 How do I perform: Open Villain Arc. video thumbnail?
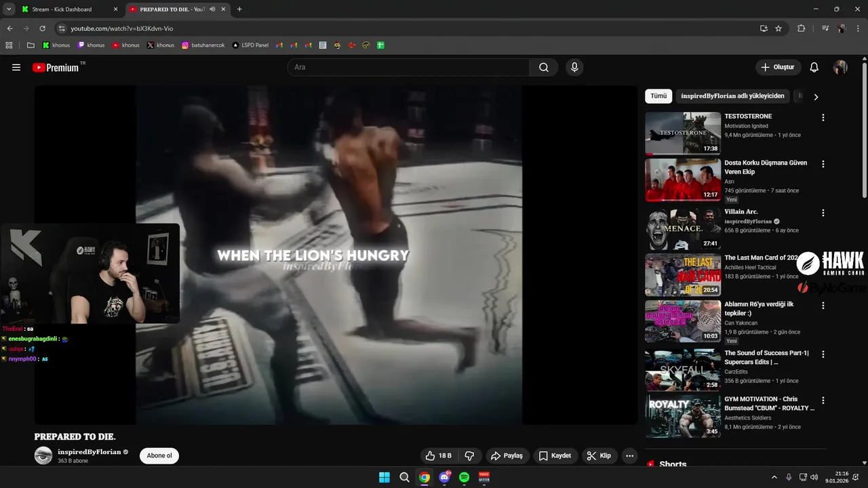(683, 229)
